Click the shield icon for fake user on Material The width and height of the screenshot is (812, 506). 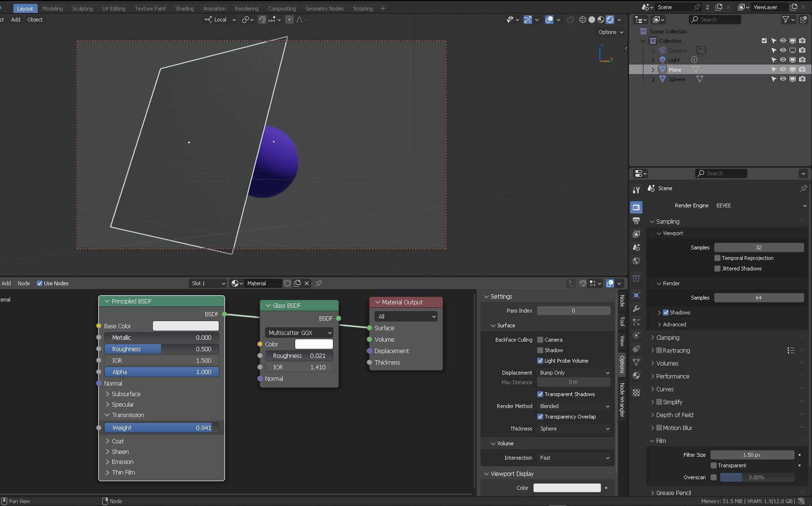[x=287, y=283]
